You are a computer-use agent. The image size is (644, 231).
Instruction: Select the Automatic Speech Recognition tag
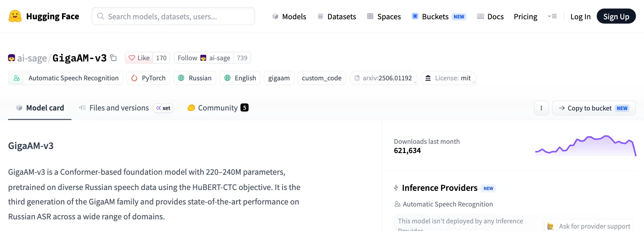(x=66, y=78)
